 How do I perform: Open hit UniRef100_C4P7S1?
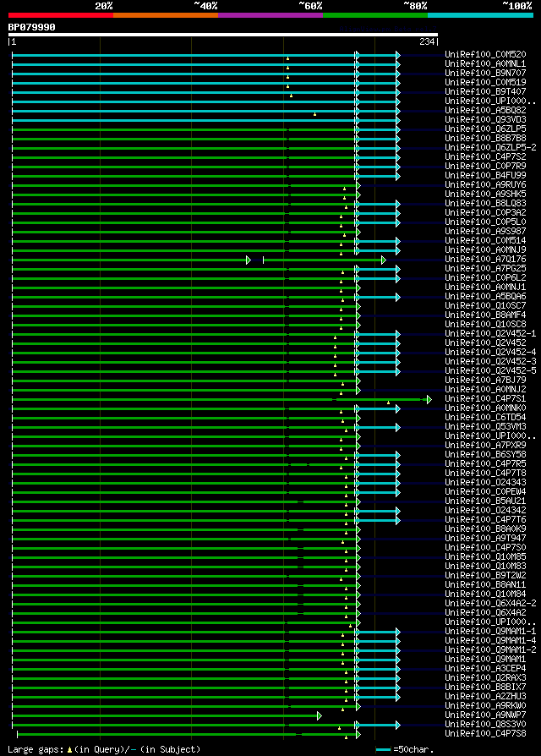click(x=485, y=399)
